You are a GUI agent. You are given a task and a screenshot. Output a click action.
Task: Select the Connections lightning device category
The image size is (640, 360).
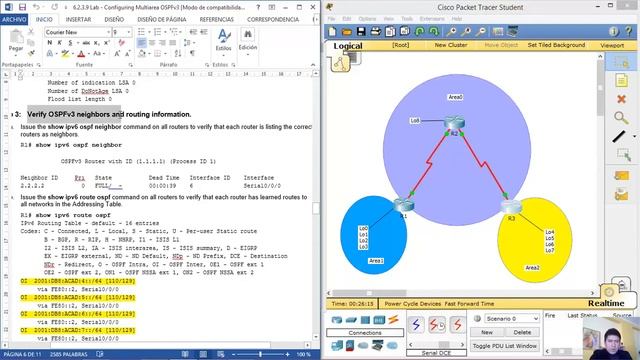(x=393, y=320)
